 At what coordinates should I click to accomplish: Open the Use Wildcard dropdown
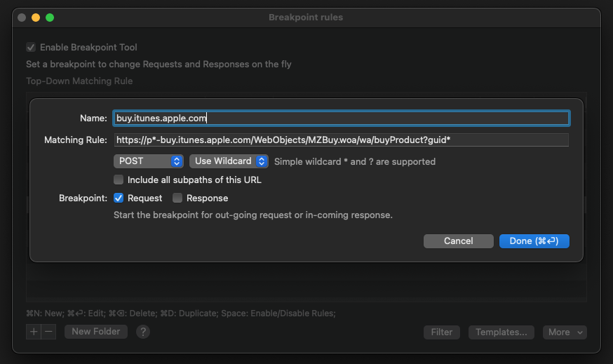click(x=229, y=161)
